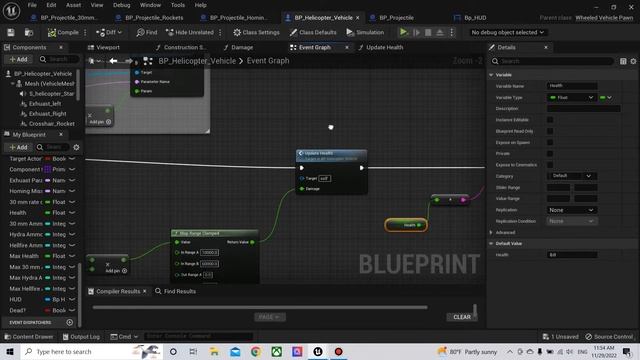The height and width of the screenshot is (360, 640).
Task: Expand the Advanced section in Details
Action: (x=491, y=232)
